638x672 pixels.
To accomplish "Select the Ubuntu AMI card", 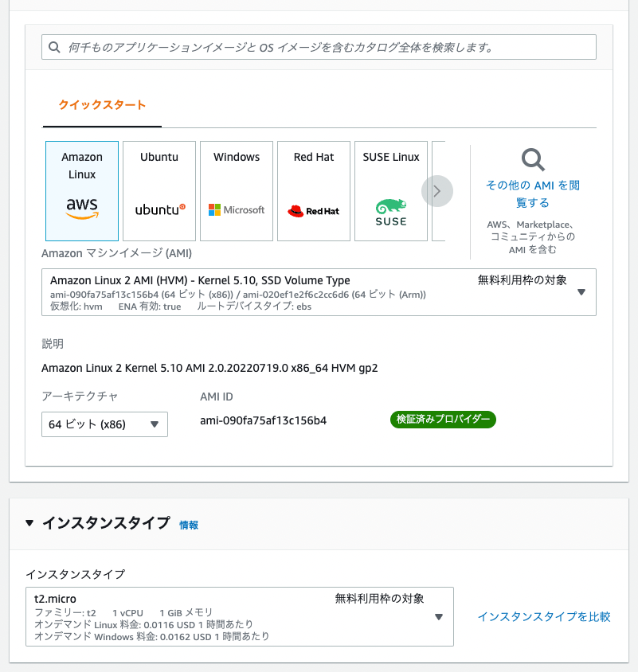I will 159,191.
